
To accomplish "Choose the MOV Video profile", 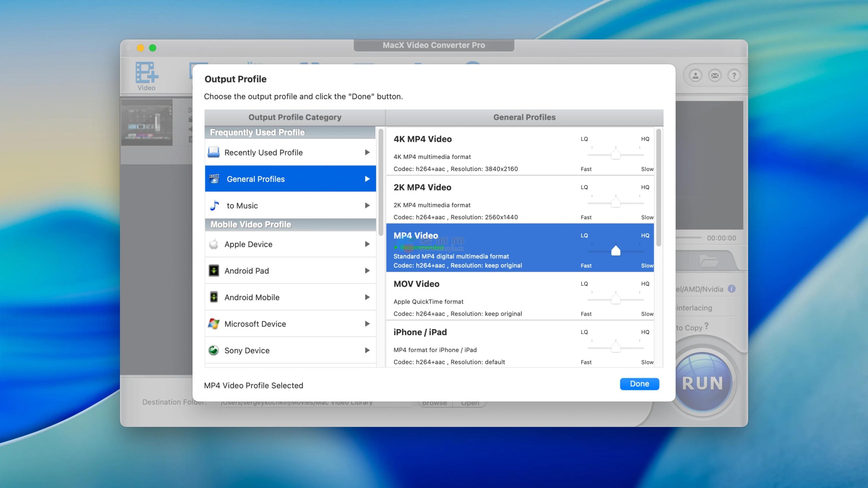I will pyautogui.click(x=520, y=296).
